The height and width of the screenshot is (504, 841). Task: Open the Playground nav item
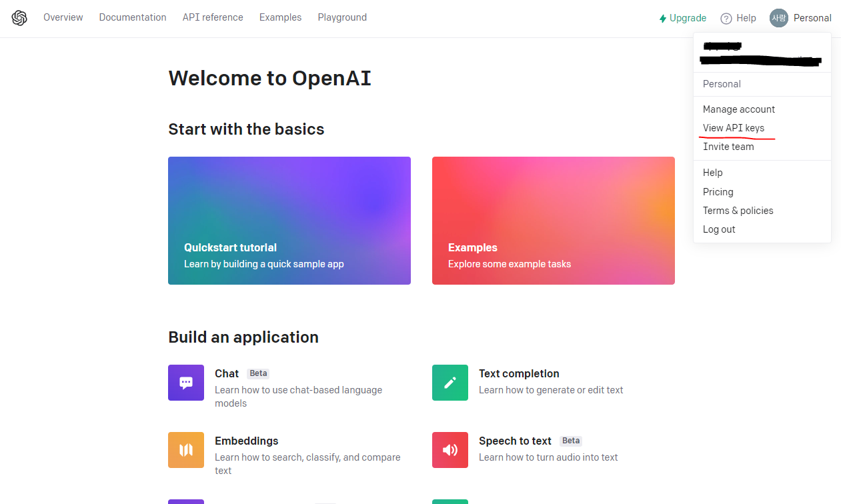[x=342, y=17]
